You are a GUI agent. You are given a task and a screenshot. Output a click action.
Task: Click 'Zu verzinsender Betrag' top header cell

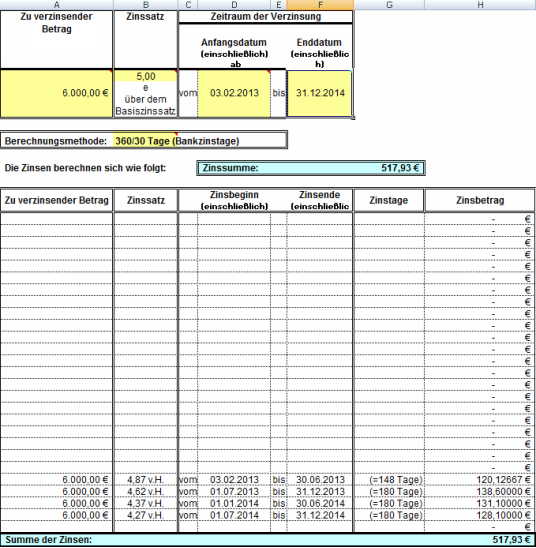pyautogui.click(x=57, y=39)
